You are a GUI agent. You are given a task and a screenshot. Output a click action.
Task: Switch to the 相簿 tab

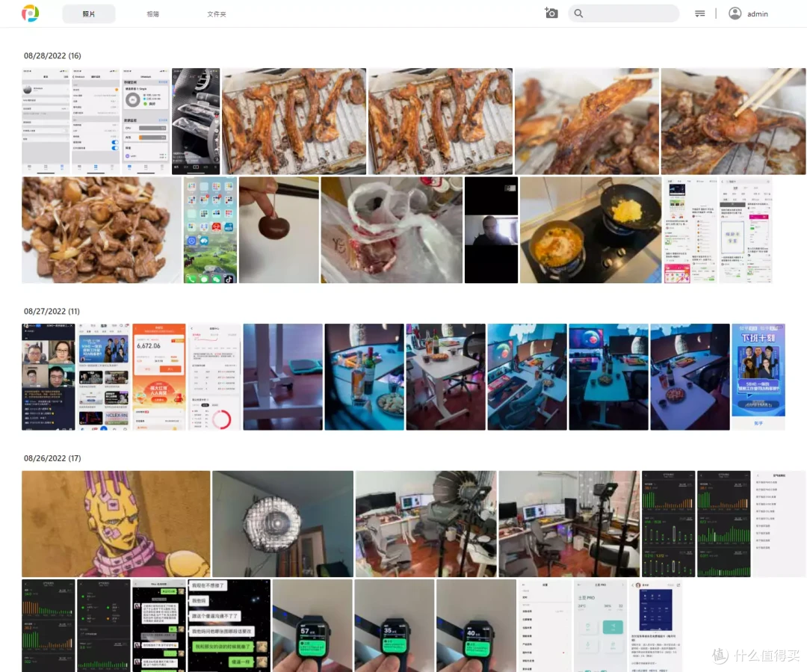pyautogui.click(x=153, y=14)
